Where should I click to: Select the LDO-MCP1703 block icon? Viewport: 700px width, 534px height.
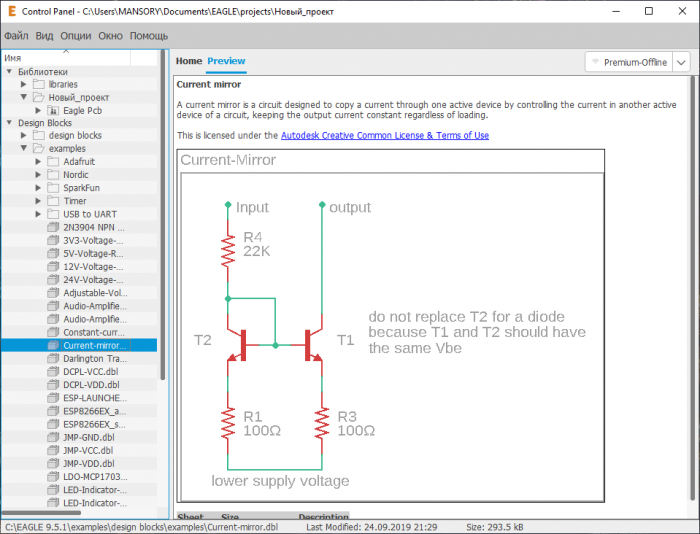[x=54, y=477]
